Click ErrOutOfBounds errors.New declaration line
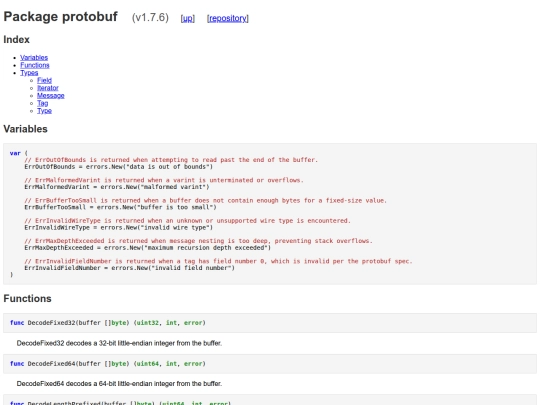The image size is (540, 405). (118, 167)
